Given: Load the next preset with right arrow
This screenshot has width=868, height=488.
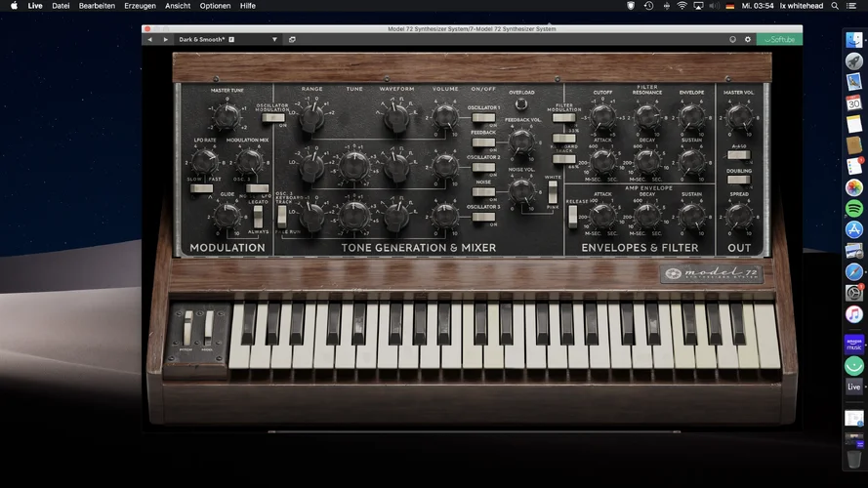Looking at the screenshot, I should click(165, 40).
